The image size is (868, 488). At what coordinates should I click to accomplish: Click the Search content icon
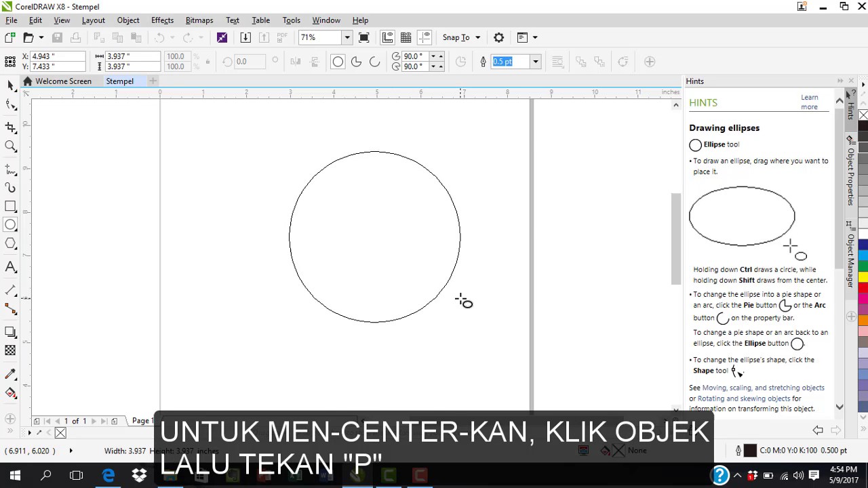tap(222, 37)
